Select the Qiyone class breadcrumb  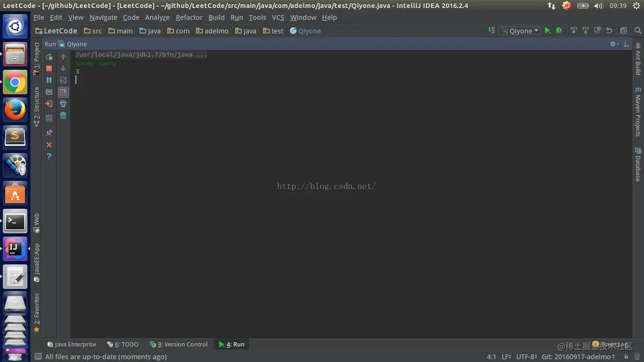[305, 31]
